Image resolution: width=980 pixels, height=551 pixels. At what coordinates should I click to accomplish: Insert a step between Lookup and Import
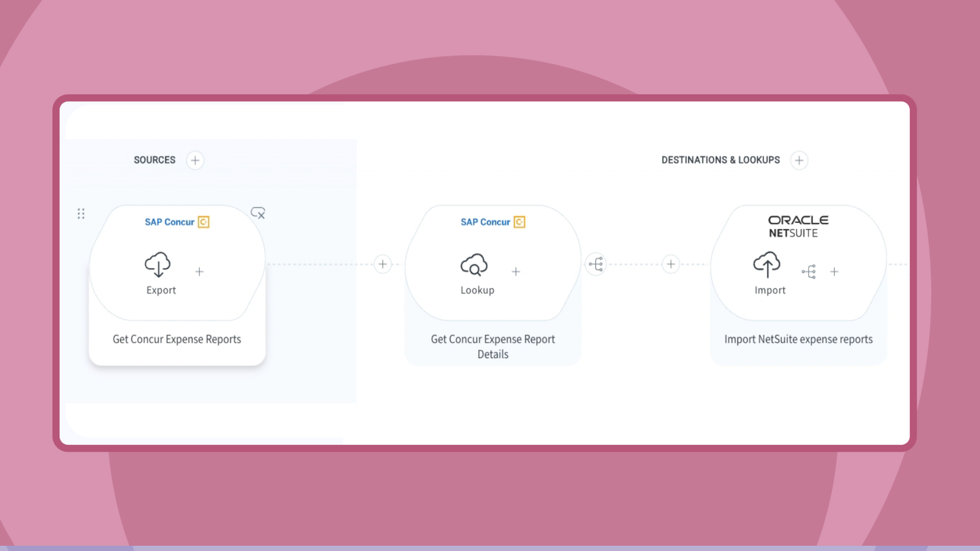coord(671,264)
